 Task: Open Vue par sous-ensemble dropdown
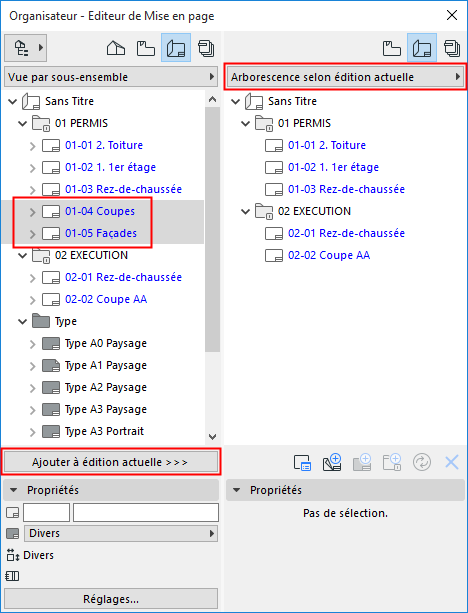point(111,77)
